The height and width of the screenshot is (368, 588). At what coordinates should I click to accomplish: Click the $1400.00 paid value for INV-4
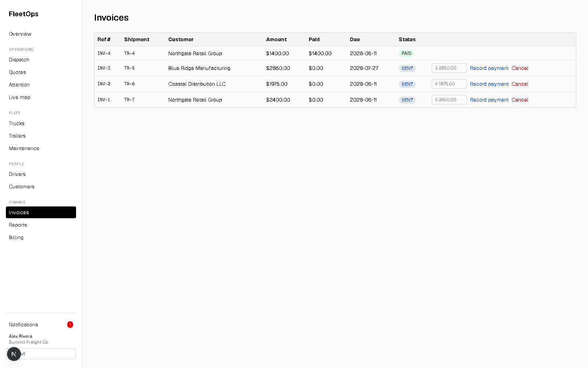coord(320,53)
